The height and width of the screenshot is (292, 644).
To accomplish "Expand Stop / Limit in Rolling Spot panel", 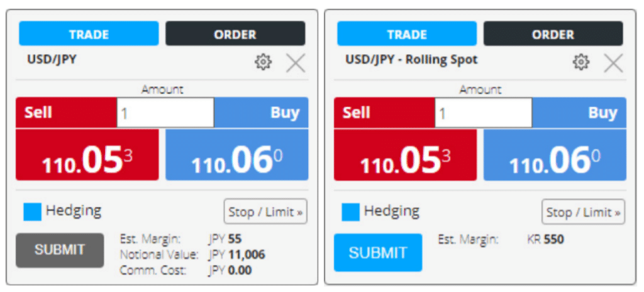I will point(583,212).
